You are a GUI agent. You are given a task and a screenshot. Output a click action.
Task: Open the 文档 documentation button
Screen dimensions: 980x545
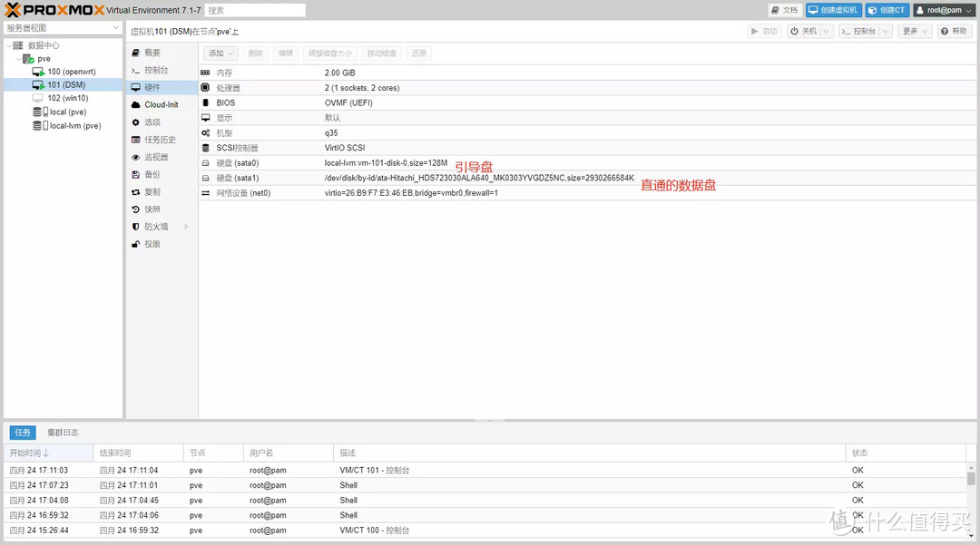(784, 10)
